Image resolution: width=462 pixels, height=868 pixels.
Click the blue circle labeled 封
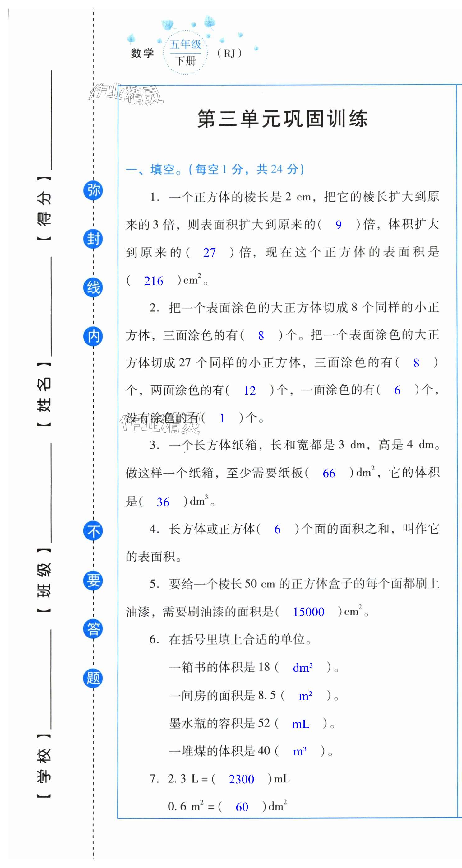[93, 239]
